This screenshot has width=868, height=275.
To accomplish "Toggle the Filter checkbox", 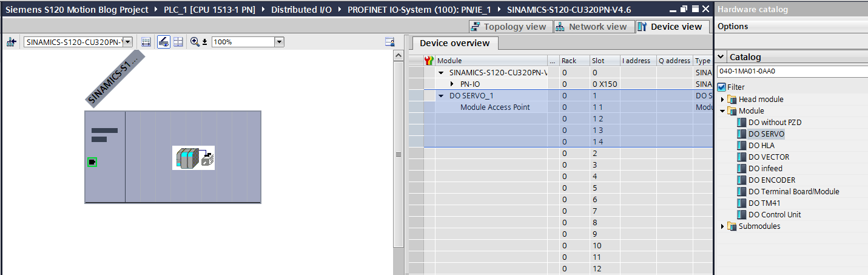I will (721, 87).
